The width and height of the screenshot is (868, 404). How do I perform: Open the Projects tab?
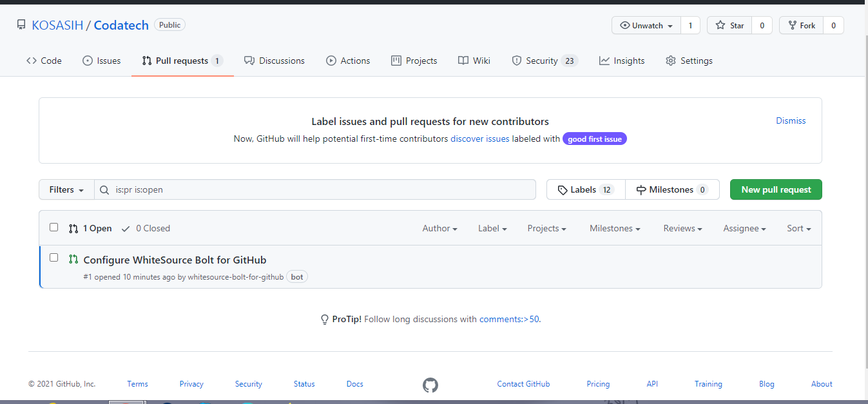coord(414,61)
